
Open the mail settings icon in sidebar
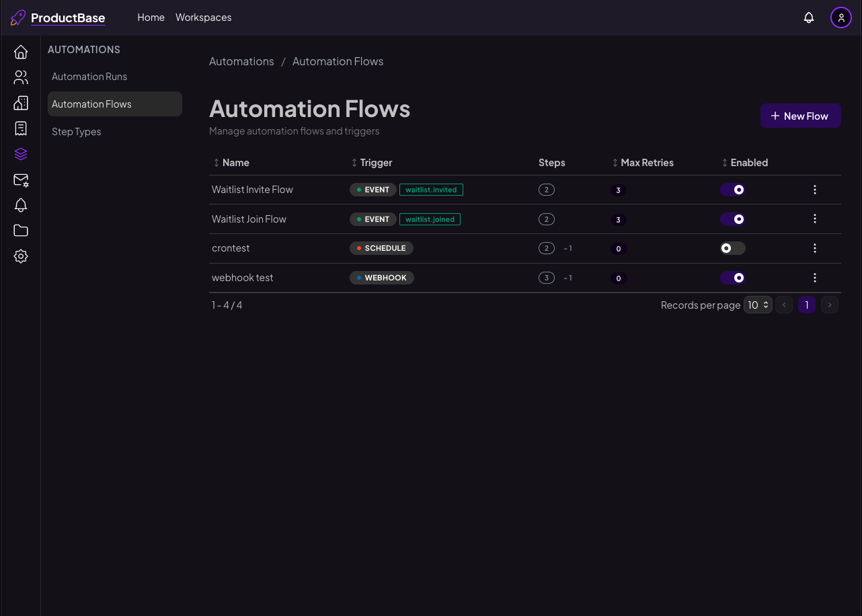21,180
